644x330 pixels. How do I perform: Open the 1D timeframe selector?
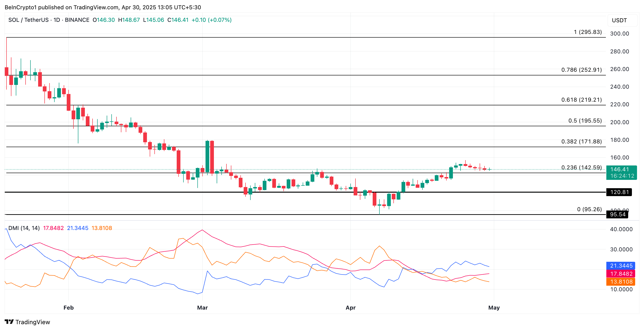[57, 20]
